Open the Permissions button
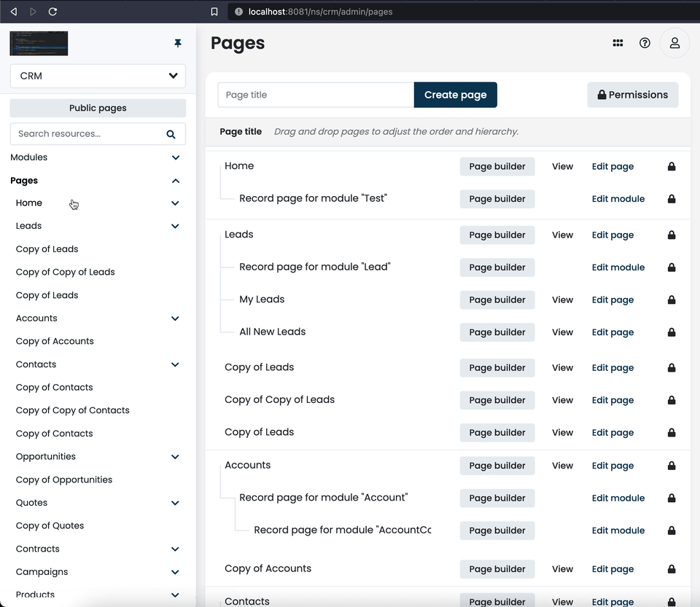 point(633,95)
